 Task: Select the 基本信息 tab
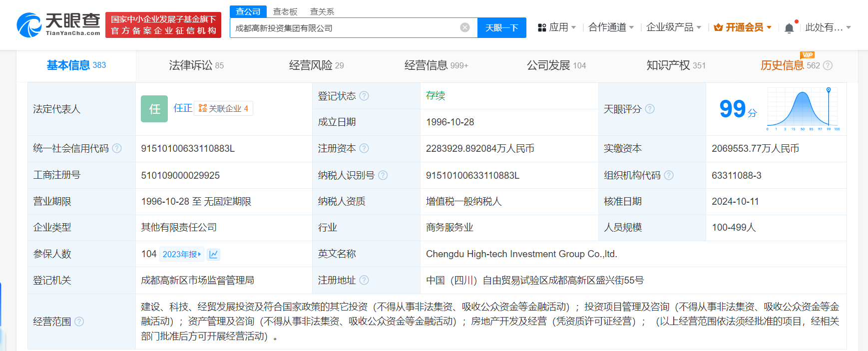[x=76, y=65]
